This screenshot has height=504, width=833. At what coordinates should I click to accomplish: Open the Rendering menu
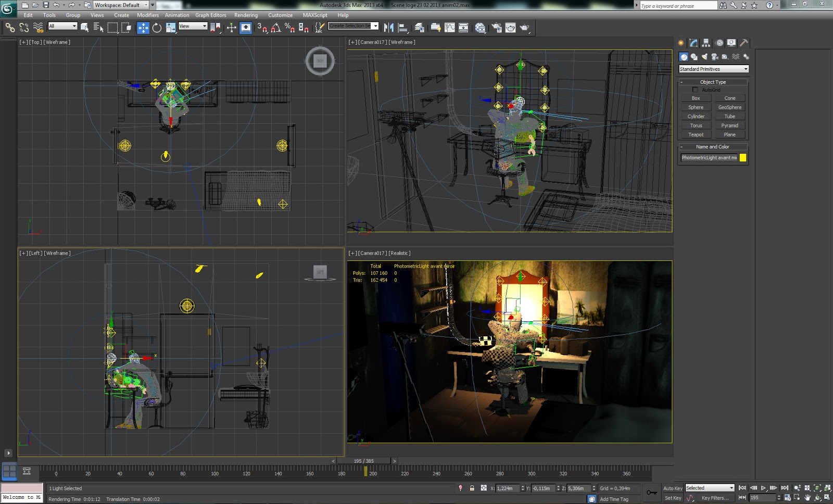246,15
